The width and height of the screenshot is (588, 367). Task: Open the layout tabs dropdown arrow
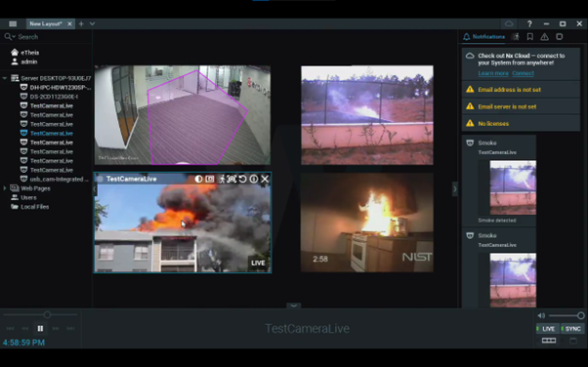pyautogui.click(x=92, y=23)
